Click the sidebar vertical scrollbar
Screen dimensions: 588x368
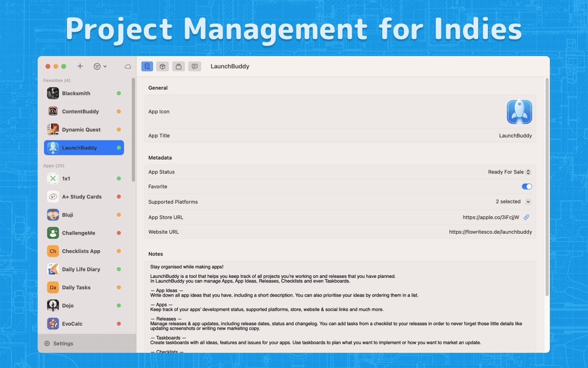[x=134, y=130]
